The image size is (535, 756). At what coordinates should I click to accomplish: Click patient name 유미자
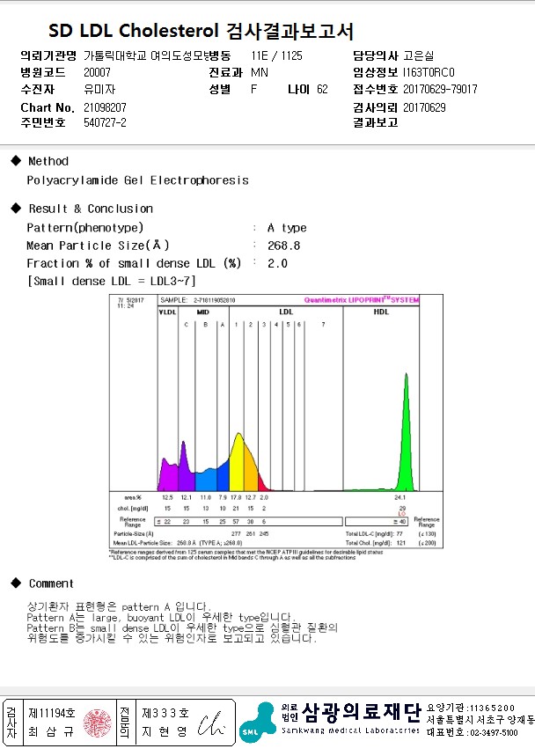[x=99, y=89]
